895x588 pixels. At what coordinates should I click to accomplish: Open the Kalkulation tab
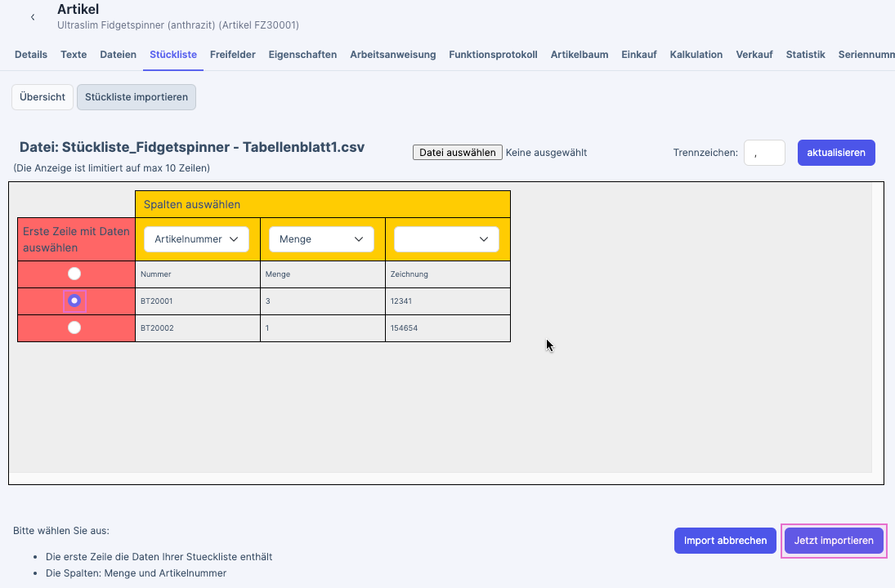pos(696,55)
